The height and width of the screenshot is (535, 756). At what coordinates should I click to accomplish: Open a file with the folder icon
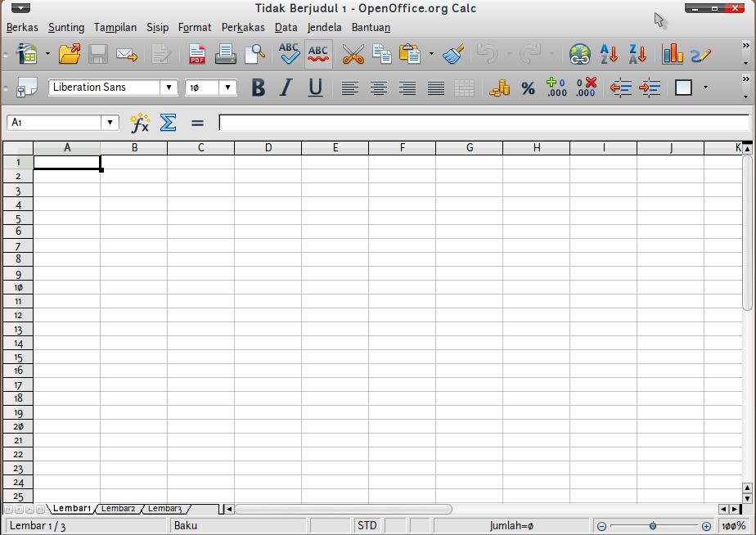(70, 54)
